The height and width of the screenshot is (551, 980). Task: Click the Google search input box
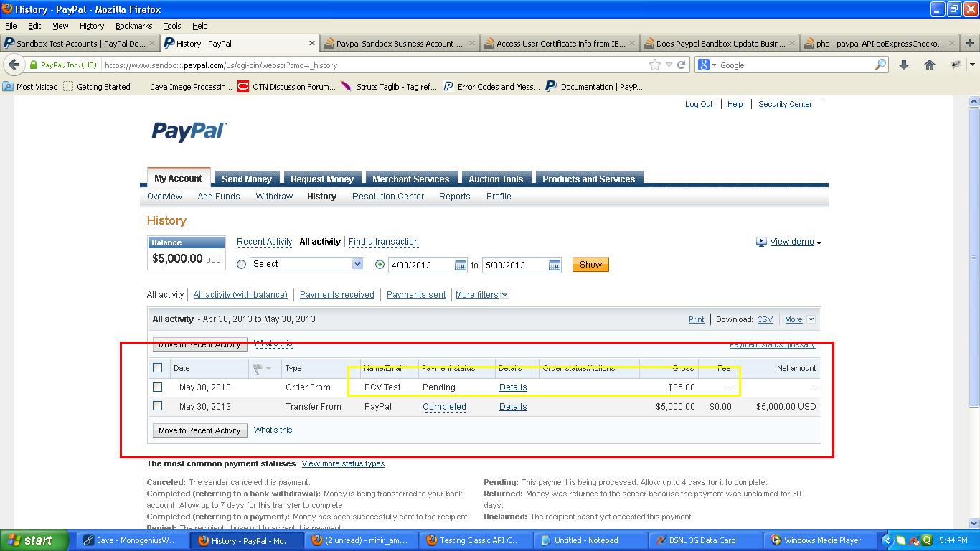click(x=795, y=65)
